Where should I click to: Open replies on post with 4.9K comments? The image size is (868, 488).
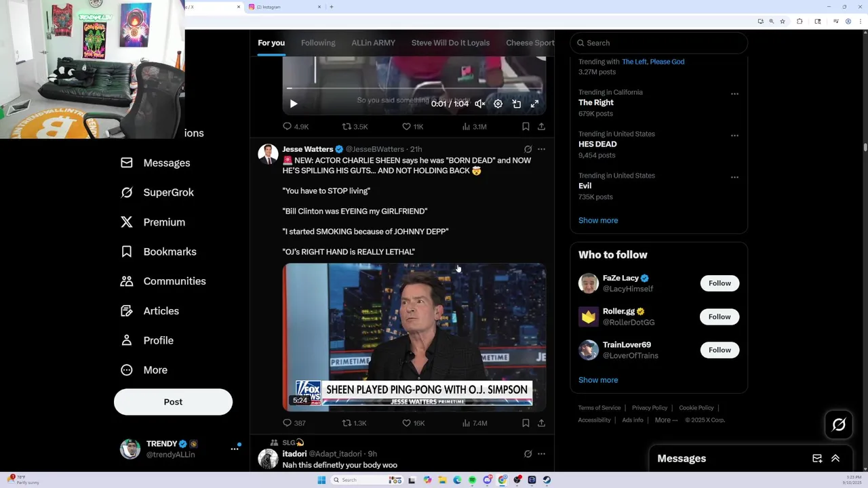coord(296,127)
